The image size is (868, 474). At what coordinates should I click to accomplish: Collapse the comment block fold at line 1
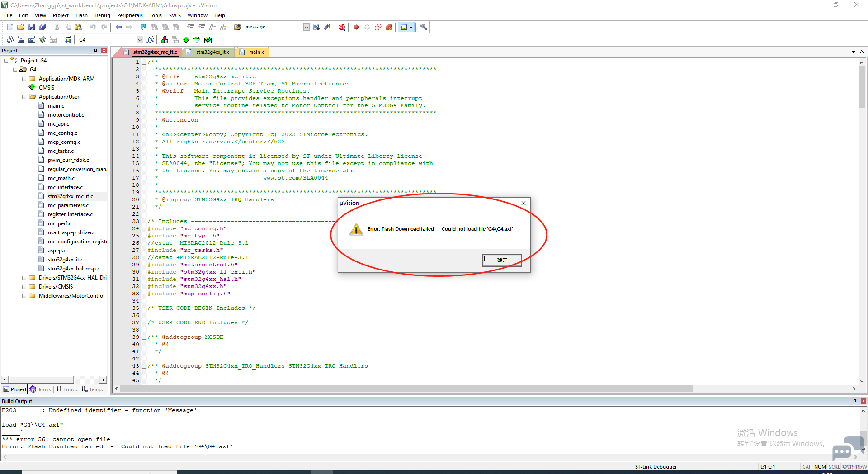(144, 62)
